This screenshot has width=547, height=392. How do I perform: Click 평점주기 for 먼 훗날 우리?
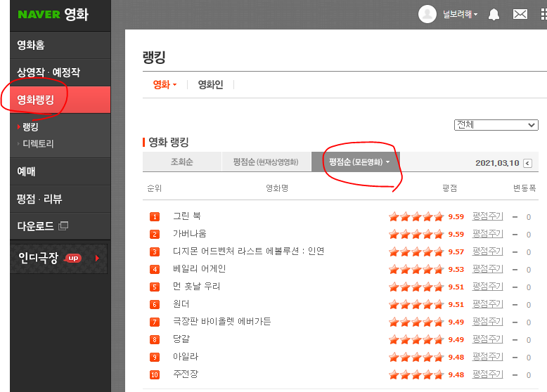[487, 287]
